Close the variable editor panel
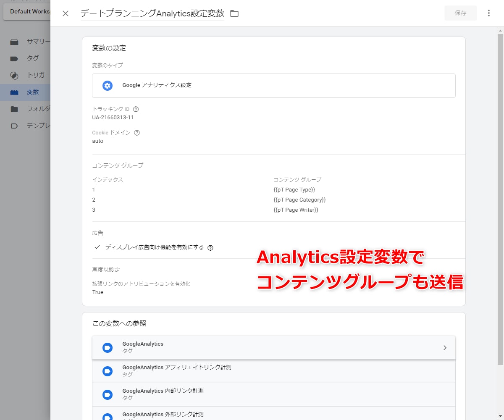 tap(66, 13)
